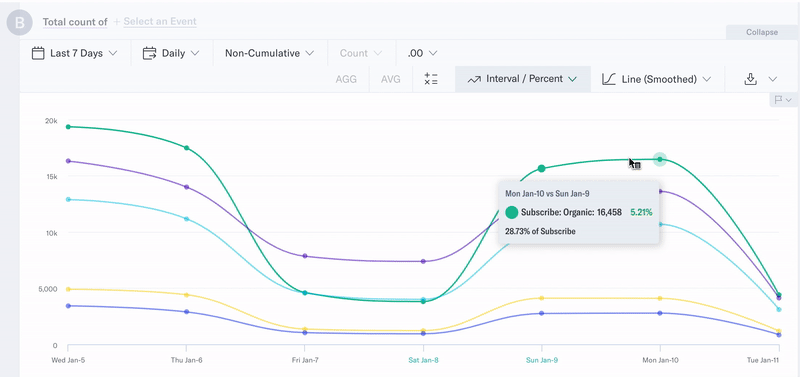Click yellow line data point at Sun Jan-9
Viewport: 800px width, 377px height.
pyautogui.click(x=542, y=298)
